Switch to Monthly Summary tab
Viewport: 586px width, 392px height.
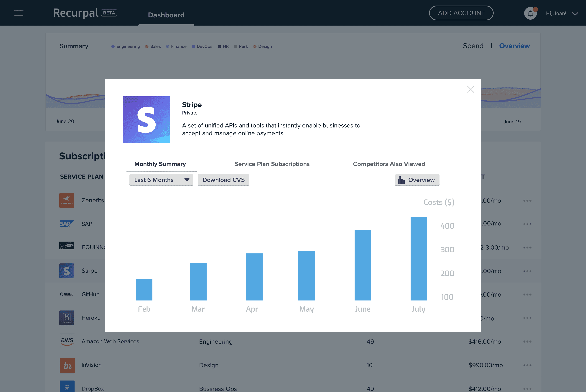(160, 164)
